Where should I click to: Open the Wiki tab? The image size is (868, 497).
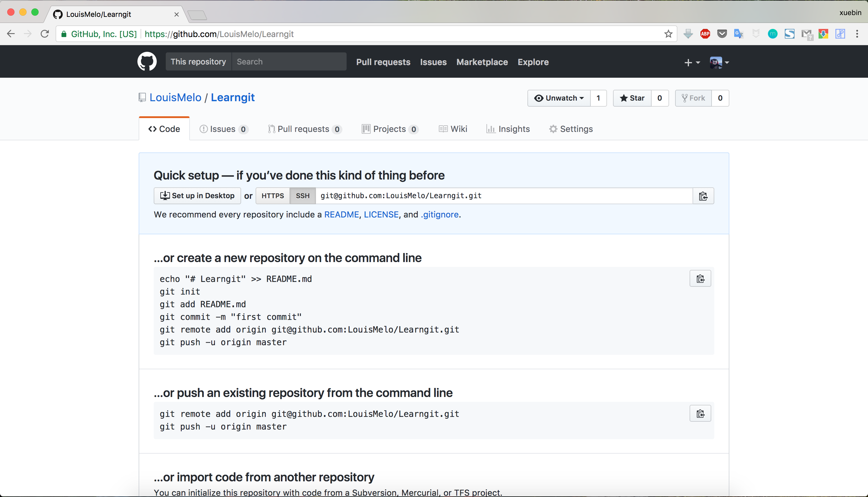pyautogui.click(x=453, y=129)
